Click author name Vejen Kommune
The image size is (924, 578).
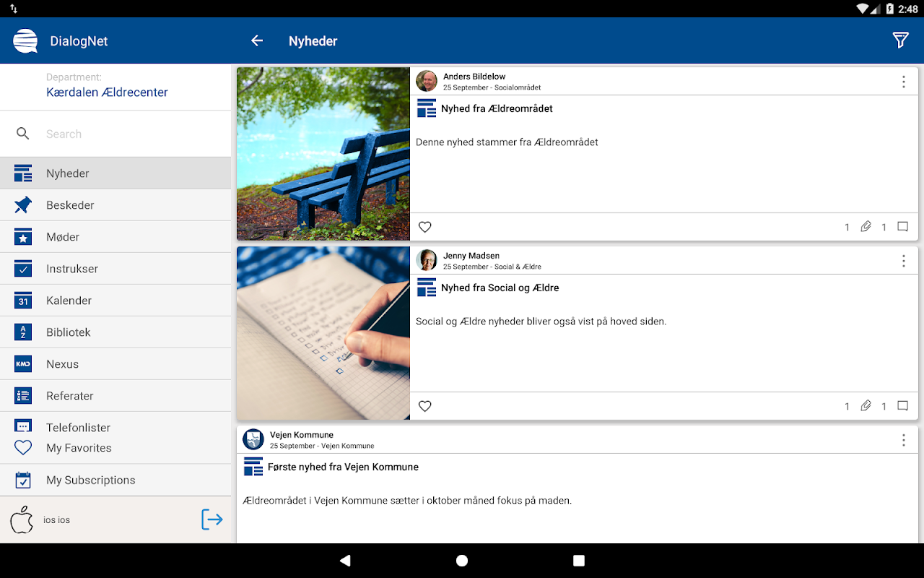coord(302,435)
